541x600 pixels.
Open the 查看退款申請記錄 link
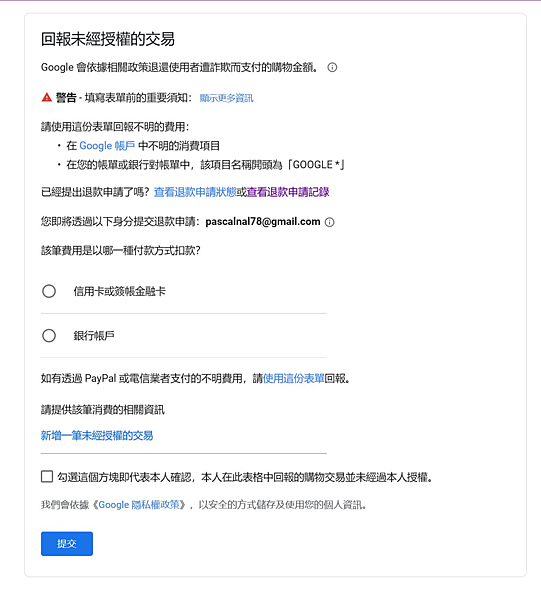288,192
